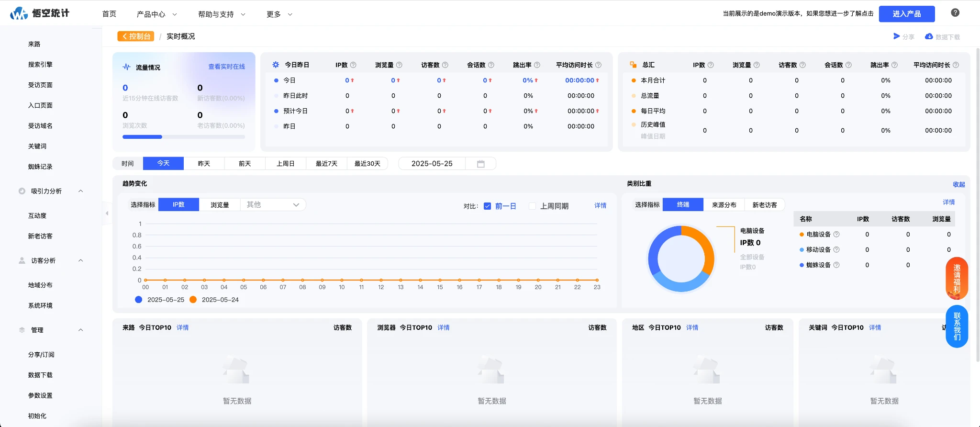Click the data download cloud icon
Viewport: 980px width, 427px height.
click(x=928, y=36)
